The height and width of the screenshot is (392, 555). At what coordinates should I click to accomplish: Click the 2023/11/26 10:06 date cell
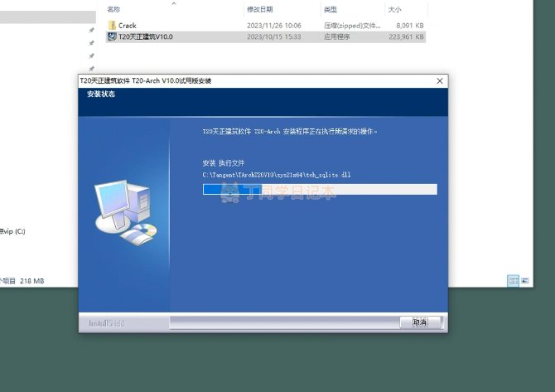274,26
